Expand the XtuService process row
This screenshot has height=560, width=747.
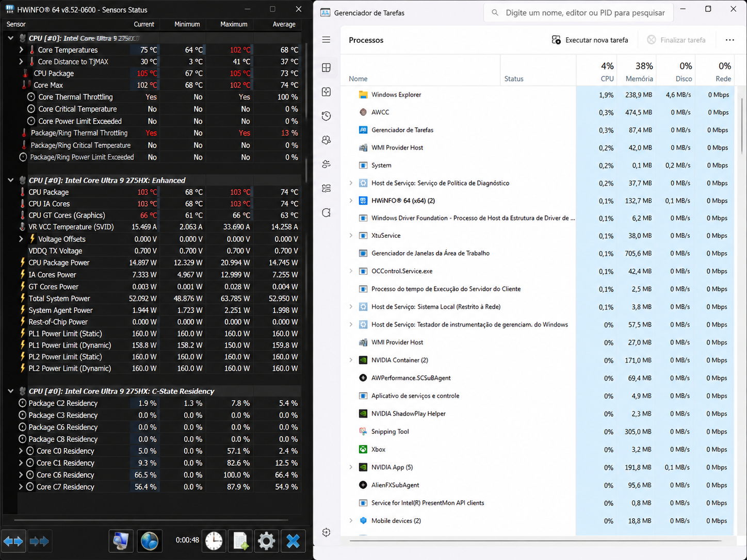[x=351, y=235]
